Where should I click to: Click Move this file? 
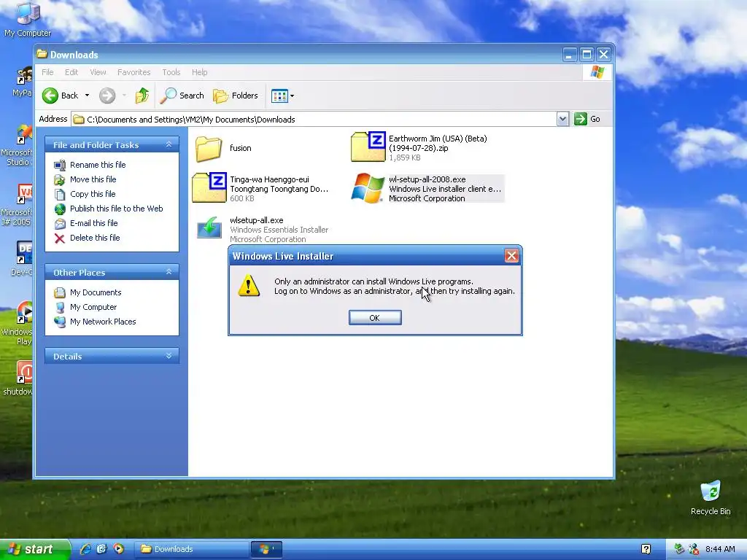[93, 179]
